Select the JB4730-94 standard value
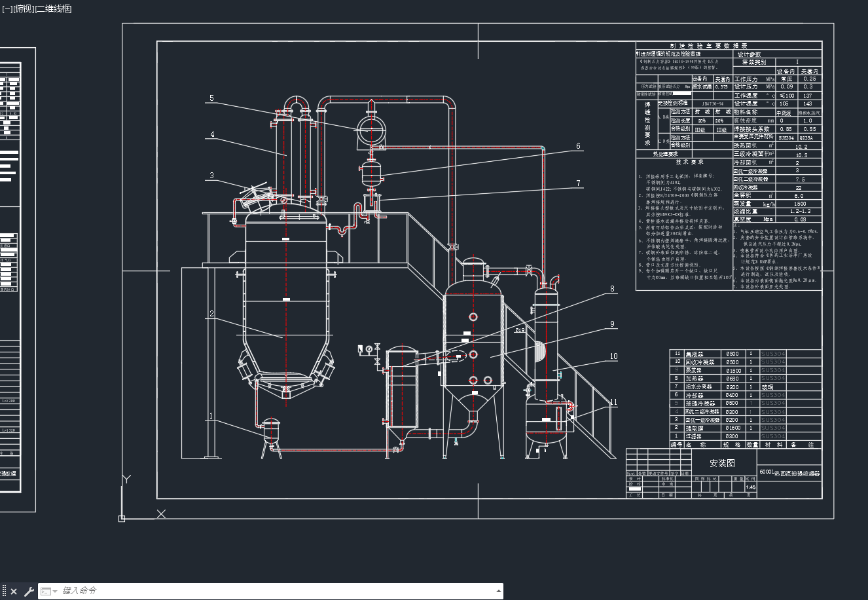The height and width of the screenshot is (600, 868). [x=713, y=103]
